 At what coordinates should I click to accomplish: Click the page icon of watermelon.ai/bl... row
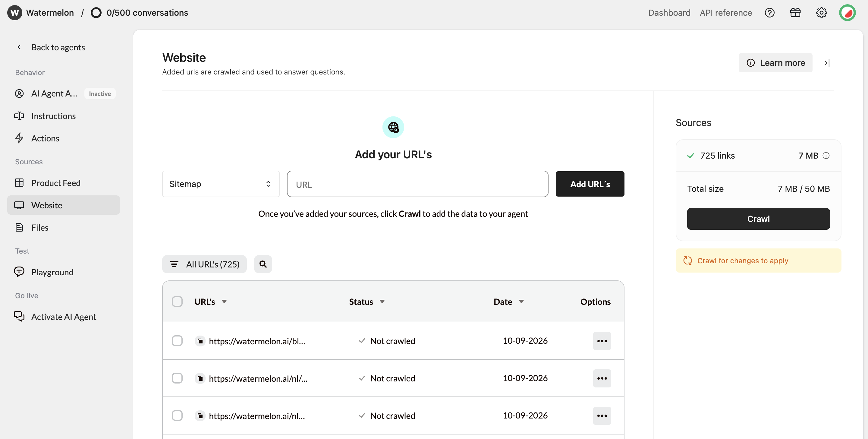(x=200, y=341)
